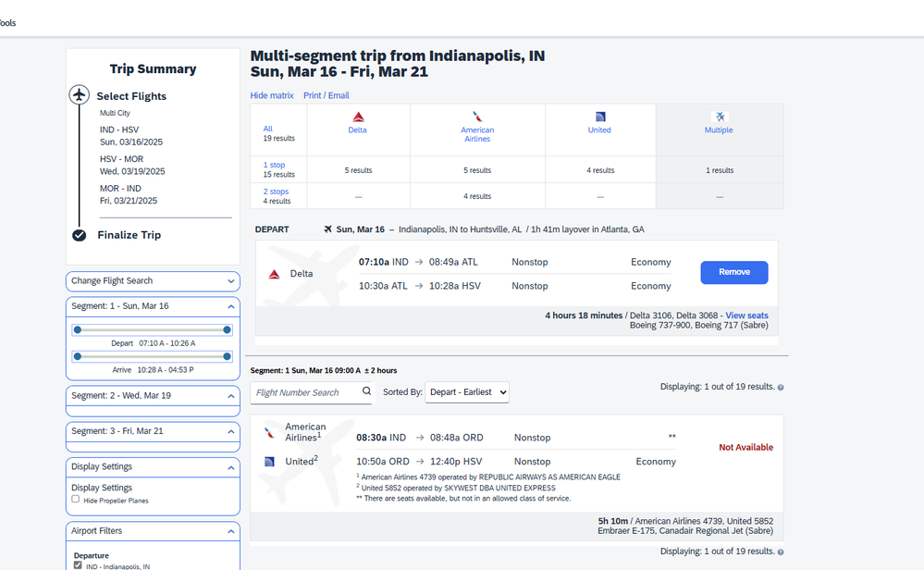Click Delta 1 stop 5 results cell
The width and height of the screenshot is (924, 570).
pyautogui.click(x=358, y=170)
